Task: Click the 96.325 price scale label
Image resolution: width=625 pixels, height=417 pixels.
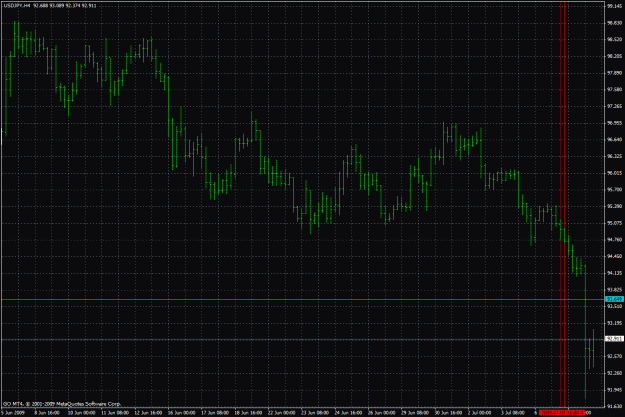Action: point(614,156)
